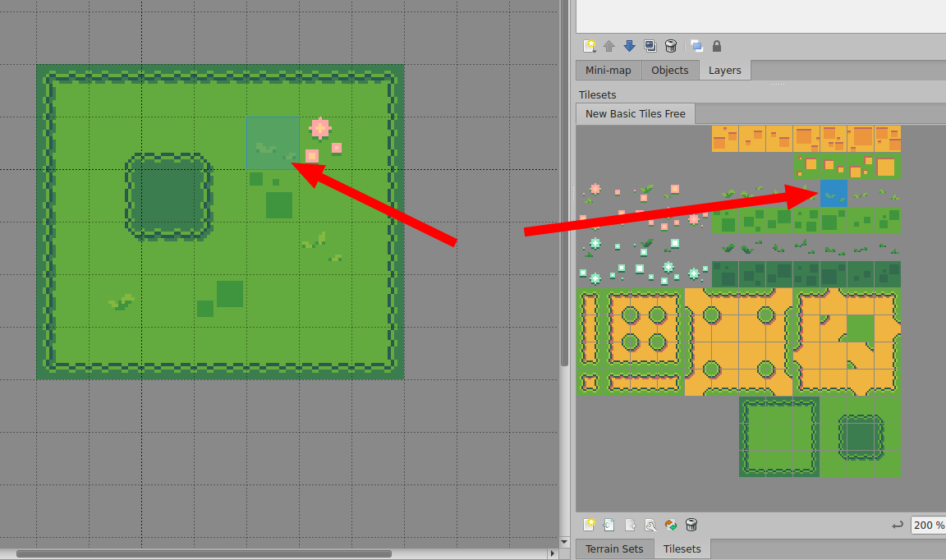Open the Objects tab
The height and width of the screenshot is (560, 946).
[669, 71]
